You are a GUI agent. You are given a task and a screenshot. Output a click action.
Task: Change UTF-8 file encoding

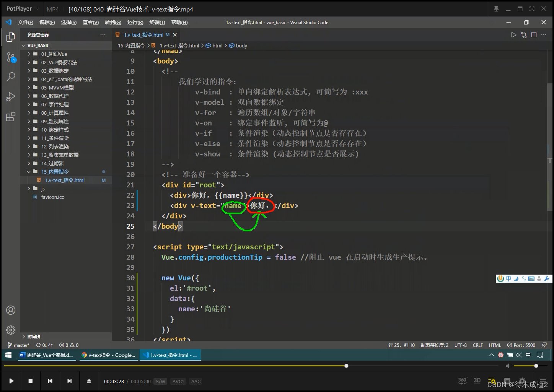tap(461, 345)
